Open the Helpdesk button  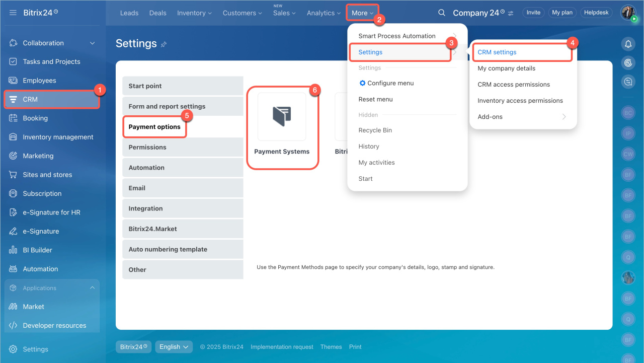tap(597, 13)
